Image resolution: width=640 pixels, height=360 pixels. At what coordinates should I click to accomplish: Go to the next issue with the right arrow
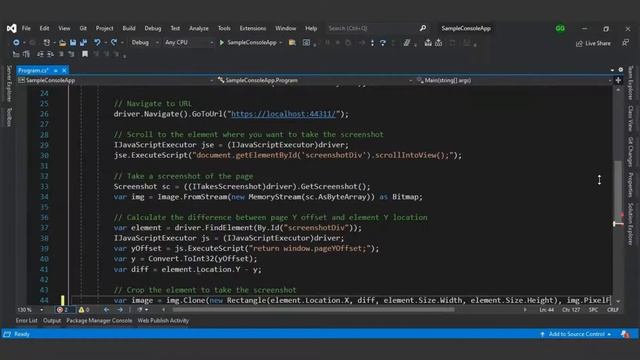click(x=120, y=310)
